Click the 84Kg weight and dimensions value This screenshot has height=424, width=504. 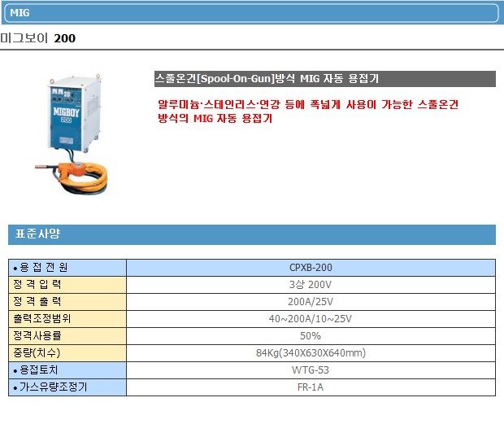pos(311,353)
